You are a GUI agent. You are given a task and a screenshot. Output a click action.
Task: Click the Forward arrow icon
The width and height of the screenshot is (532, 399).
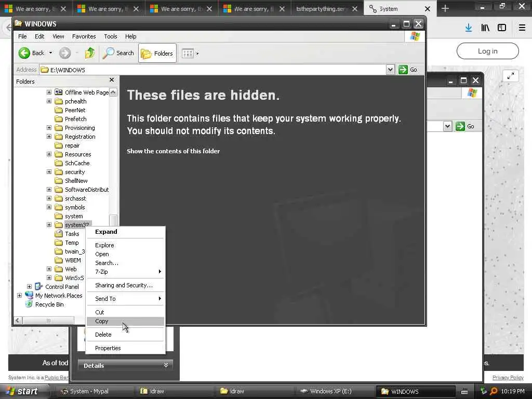(65, 53)
